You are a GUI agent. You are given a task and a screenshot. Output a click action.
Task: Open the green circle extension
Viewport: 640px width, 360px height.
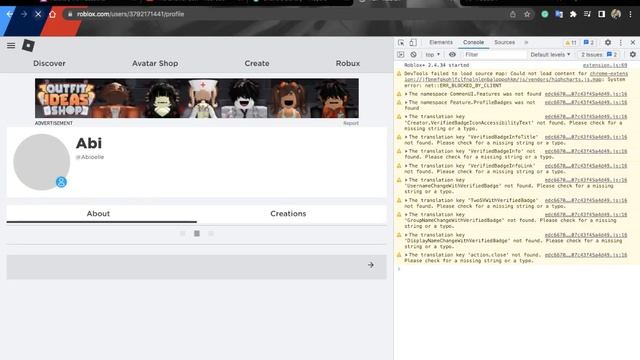(x=544, y=14)
